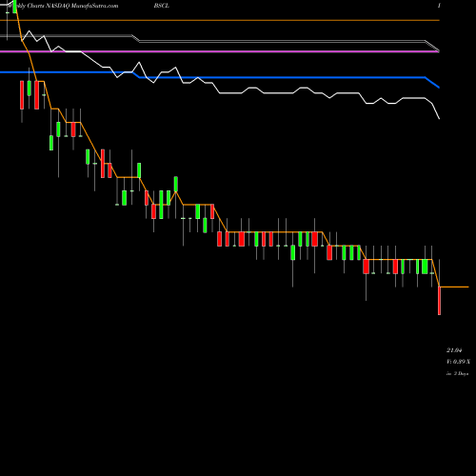Screen dimensions: 476x476
Task: Click the 21.04 price value
Action: pyautogui.click(x=454, y=350)
